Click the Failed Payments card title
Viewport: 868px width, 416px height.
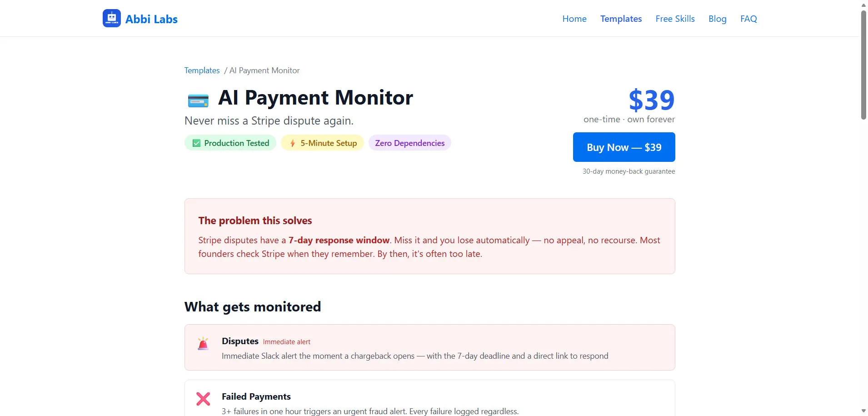point(256,396)
